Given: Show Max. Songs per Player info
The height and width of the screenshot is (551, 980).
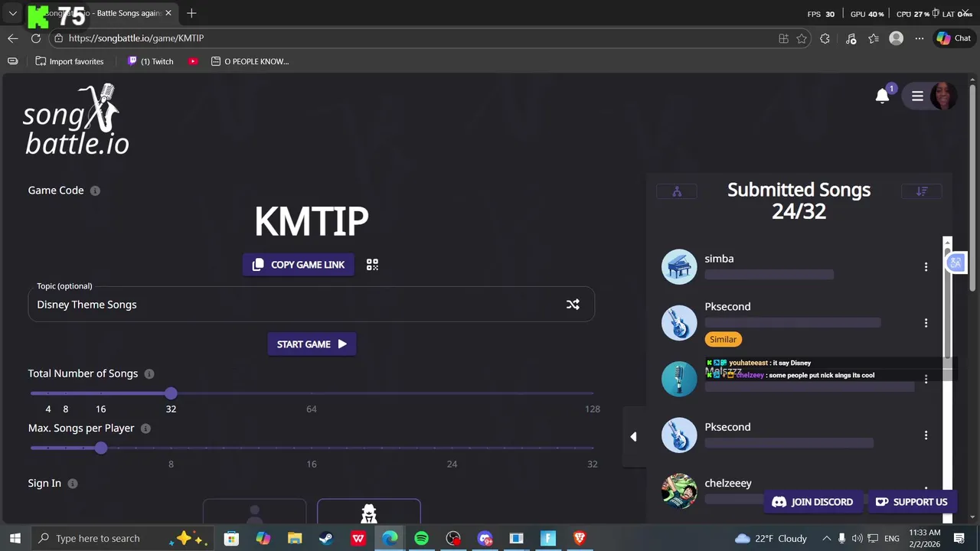Looking at the screenshot, I should (x=145, y=429).
